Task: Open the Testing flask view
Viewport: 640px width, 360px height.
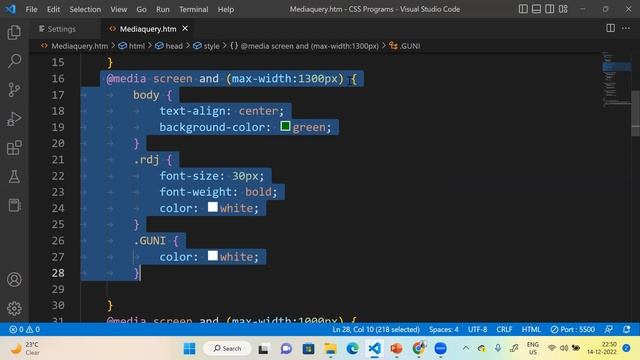Action: 14,176
